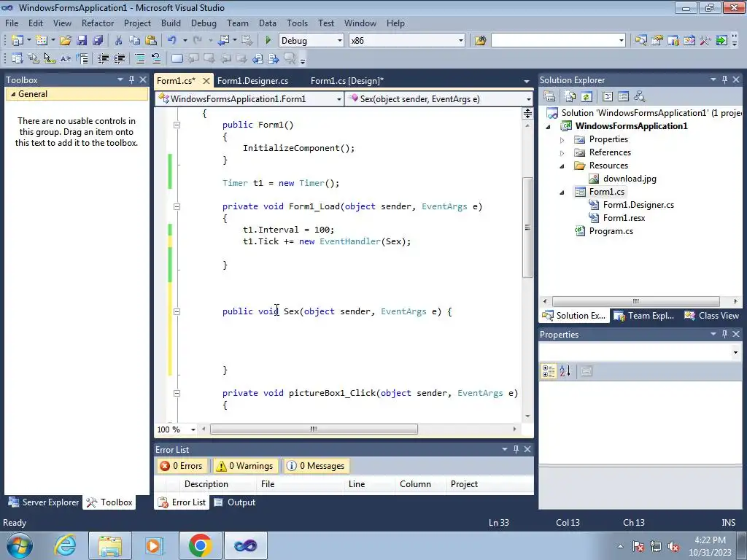Viewport: 747px width, 560px height.
Task: Open the Refactor menu
Action: 98,23
